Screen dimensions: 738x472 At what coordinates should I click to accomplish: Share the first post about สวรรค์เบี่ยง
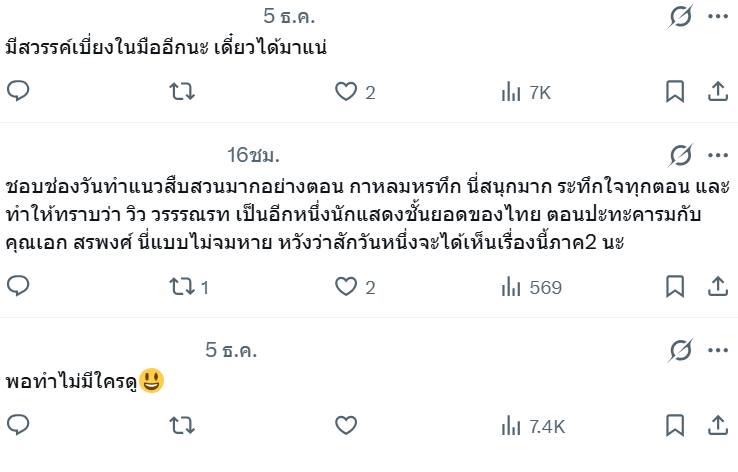[x=717, y=92]
